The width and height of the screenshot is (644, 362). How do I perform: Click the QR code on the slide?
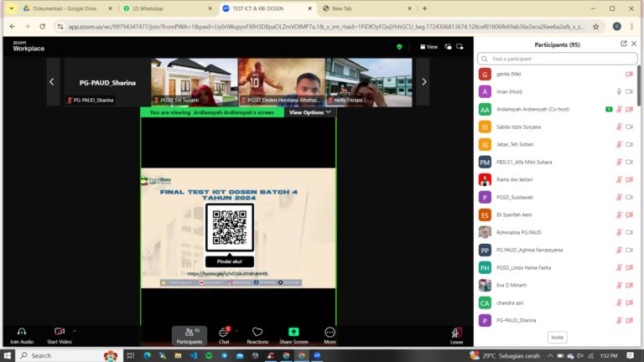coord(230,227)
